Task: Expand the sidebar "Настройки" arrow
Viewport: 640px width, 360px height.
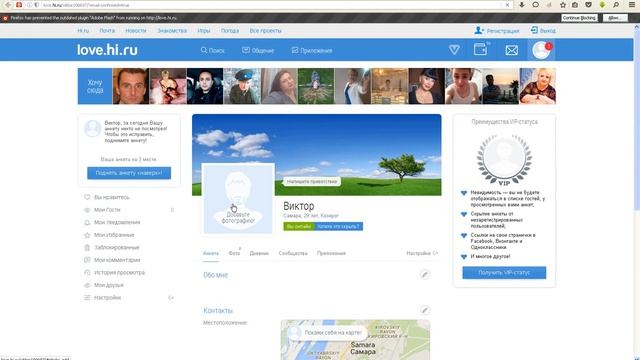Action: point(171,298)
